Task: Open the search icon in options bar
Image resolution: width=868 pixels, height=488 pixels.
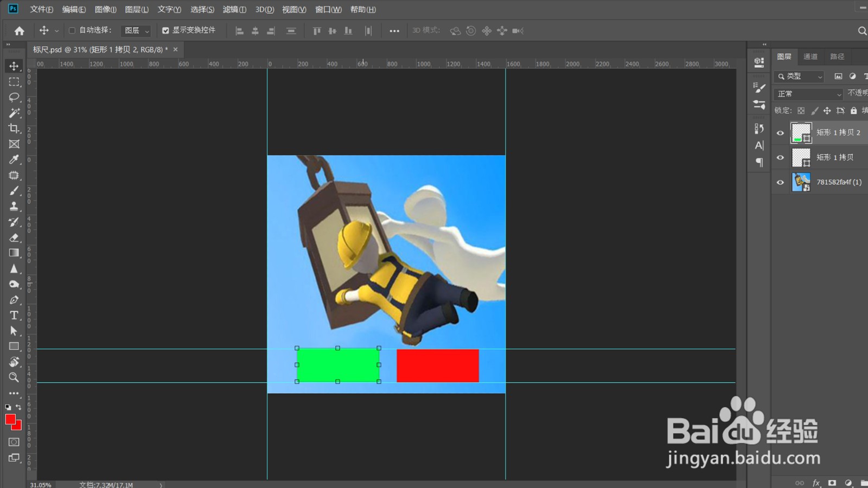Action: [862, 31]
